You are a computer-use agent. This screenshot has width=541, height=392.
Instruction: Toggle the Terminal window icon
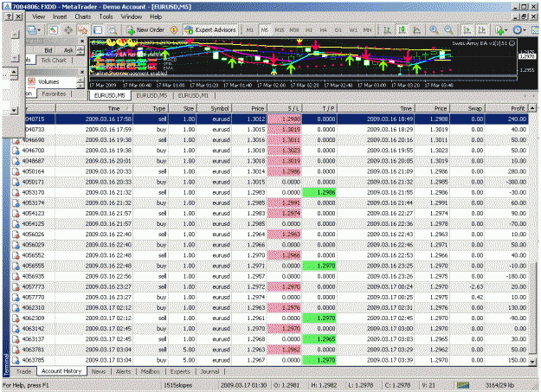tap(98, 30)
